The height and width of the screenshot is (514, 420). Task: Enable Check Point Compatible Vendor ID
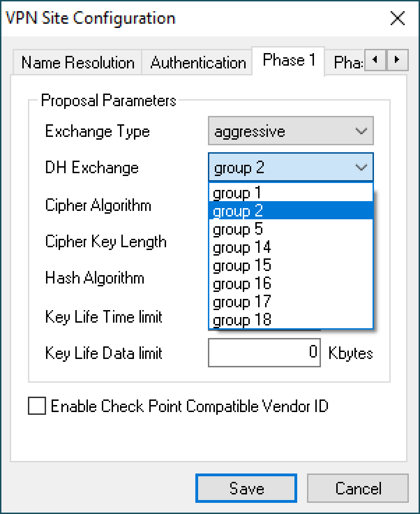(x=37, y=406)
